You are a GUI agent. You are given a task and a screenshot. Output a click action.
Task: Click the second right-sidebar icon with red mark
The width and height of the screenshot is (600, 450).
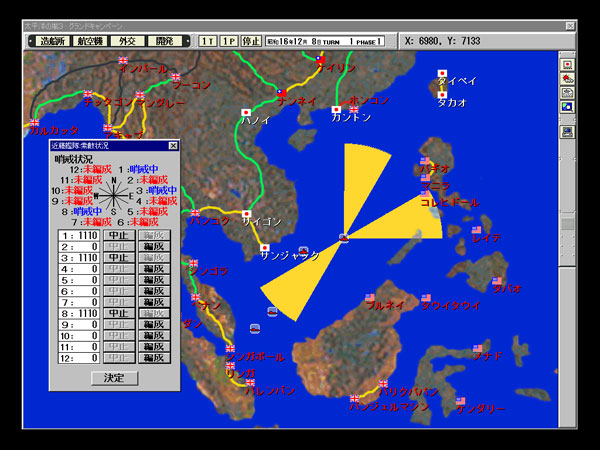567,78
